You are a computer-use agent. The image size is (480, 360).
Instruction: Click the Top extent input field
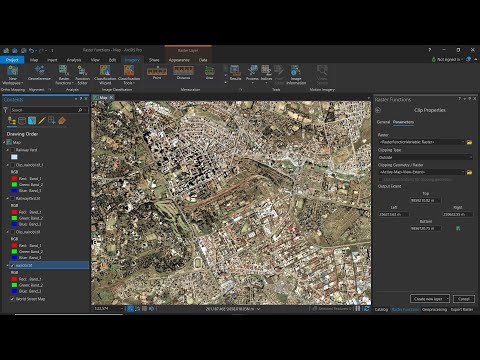point(425,201)
